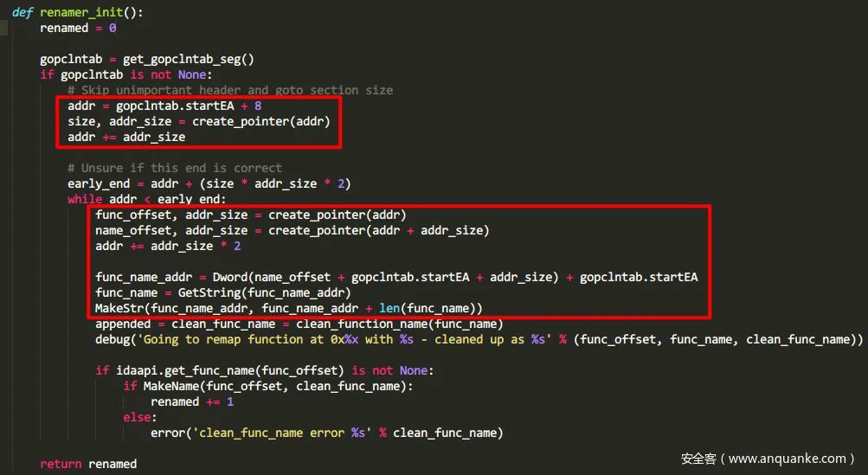Click 'addr = gopclntab.startEA + 8' line

click(x=164, y=106)
